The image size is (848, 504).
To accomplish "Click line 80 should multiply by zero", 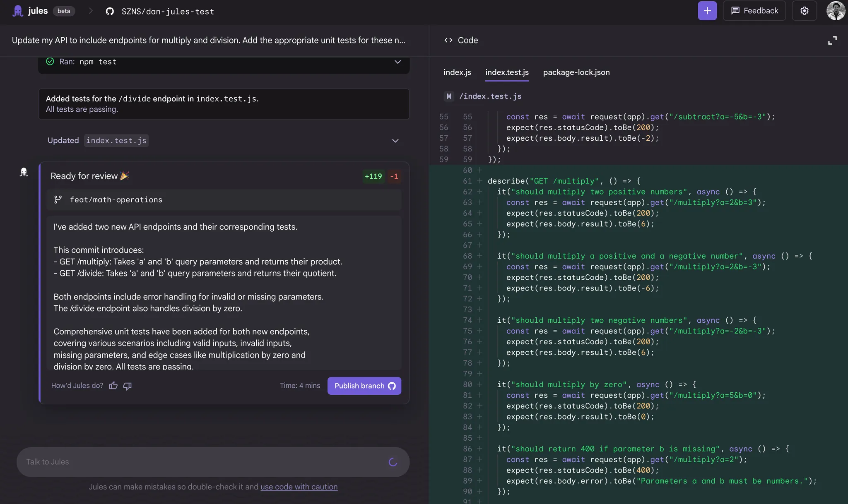I will (x=597, y=384).
